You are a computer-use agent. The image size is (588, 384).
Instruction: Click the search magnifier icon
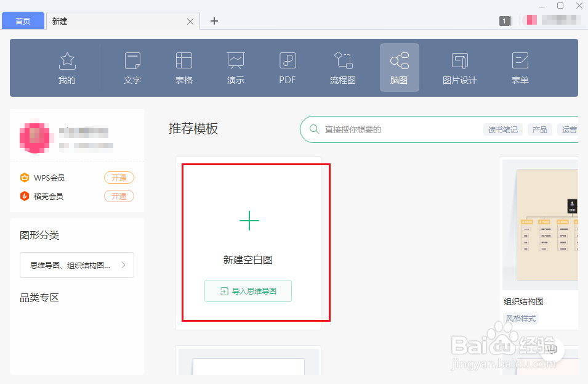pos(314,129)
